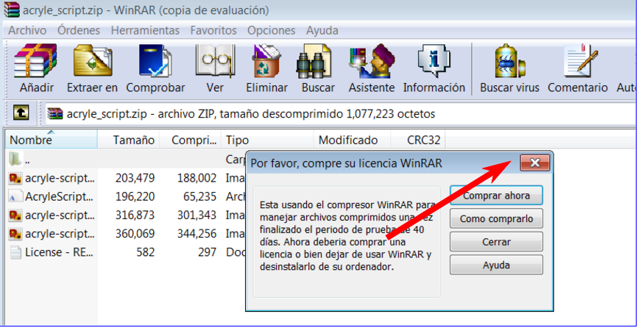
Task: Show archive Información icon
Action: 434,61
